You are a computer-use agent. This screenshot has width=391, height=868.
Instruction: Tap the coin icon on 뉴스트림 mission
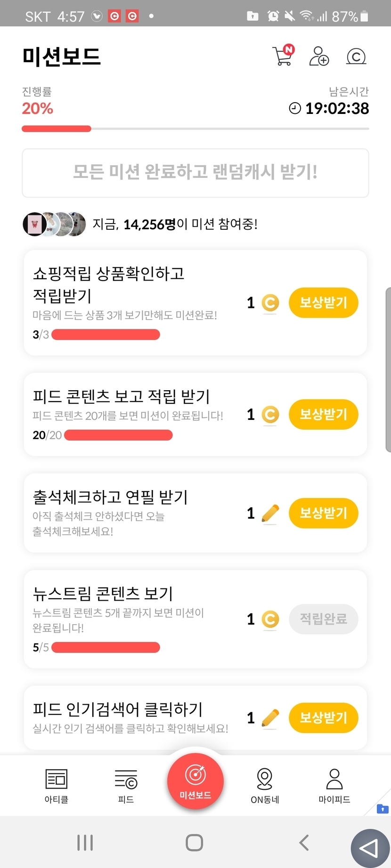pos(270,619)
